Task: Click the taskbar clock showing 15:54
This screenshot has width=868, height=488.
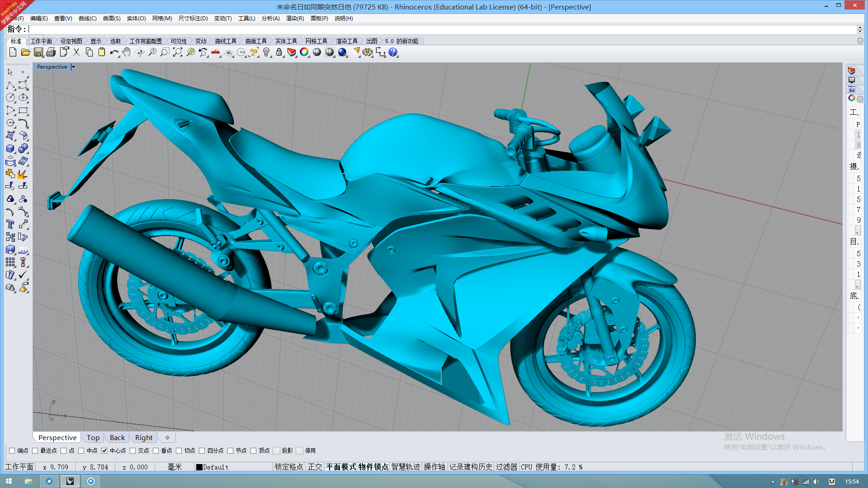Action: pos(852,482)
